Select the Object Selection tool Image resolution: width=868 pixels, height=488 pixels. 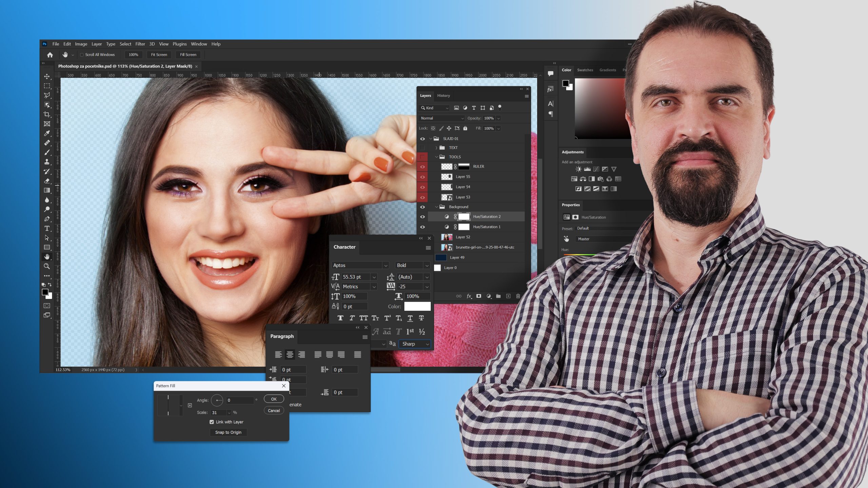click(x=47, y=105)
